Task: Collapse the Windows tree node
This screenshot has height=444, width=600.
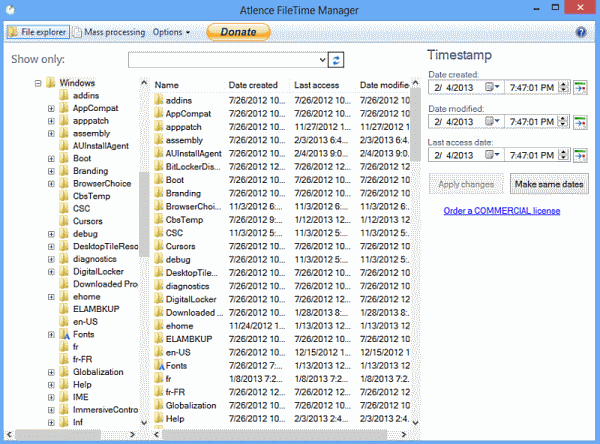Action: point(38,83)
